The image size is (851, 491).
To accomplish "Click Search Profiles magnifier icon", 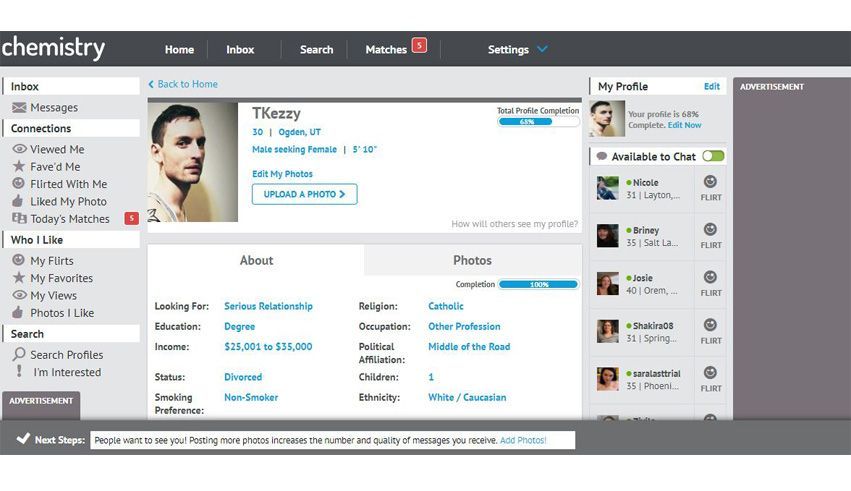I will (x=19, y=354).
